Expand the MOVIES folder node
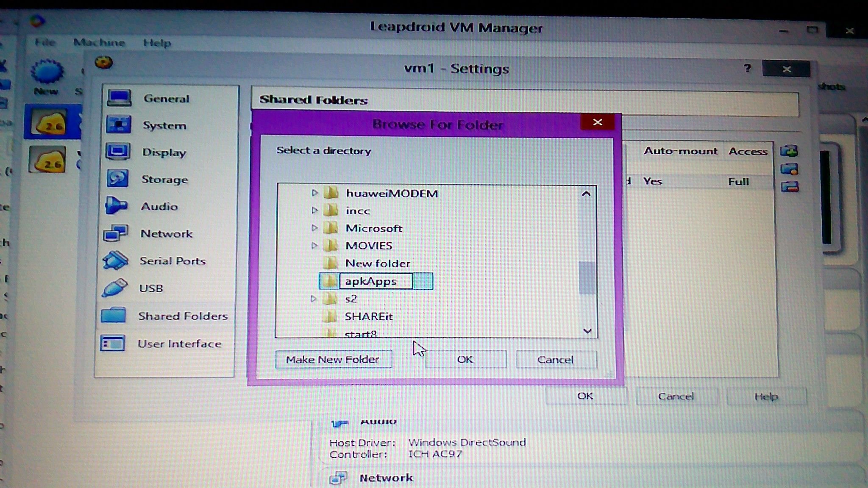This screenshot has height=488, width=868. 314,245
